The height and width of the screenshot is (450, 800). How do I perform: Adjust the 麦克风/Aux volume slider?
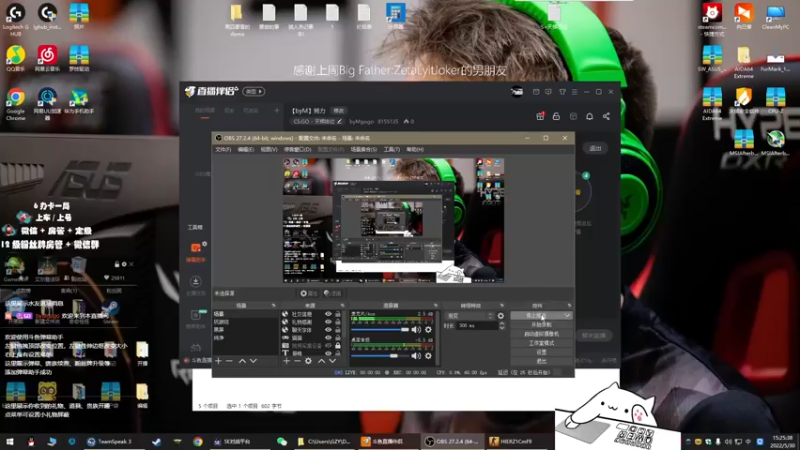[x=380, y=330]
